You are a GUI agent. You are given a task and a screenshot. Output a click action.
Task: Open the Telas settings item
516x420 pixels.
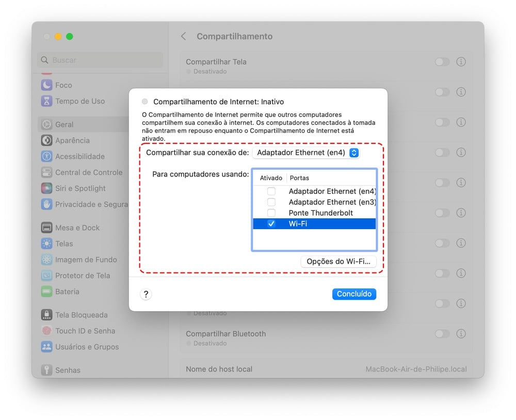[64, 244]
